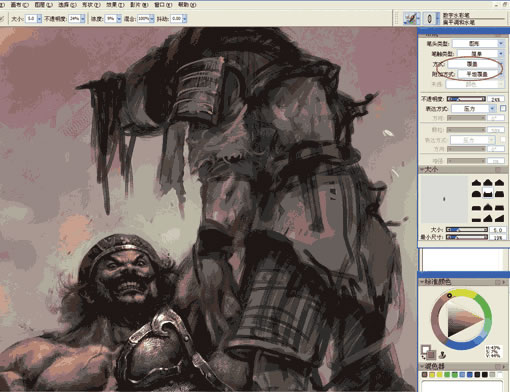Viewport: 510px width, 392px height.
Task: Open the 效果 (Effects) menu
Action: (115, 5)
